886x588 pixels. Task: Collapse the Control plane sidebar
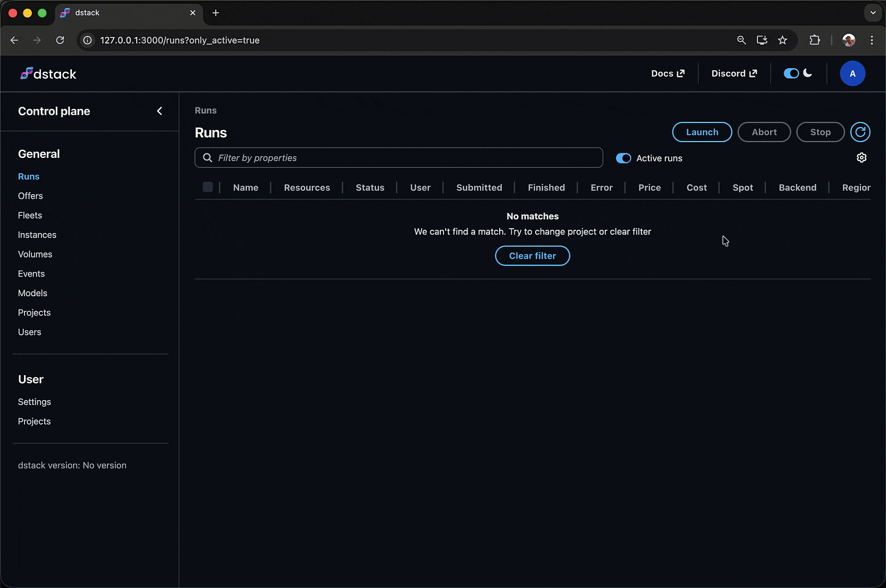click(x=160, y=111)
